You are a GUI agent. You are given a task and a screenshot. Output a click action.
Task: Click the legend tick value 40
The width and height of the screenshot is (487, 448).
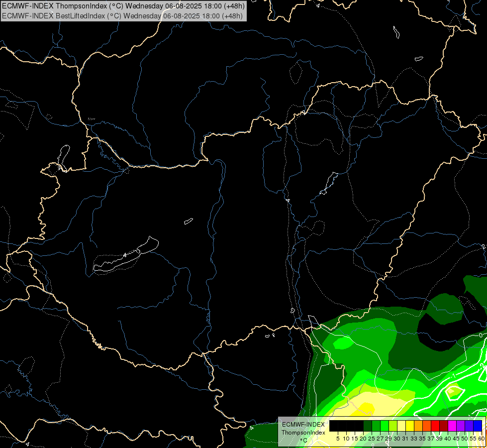448,439
